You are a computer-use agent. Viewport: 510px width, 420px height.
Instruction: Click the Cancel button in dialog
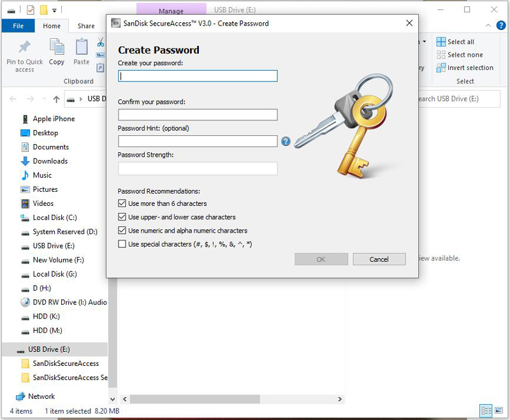coord(379,259)
